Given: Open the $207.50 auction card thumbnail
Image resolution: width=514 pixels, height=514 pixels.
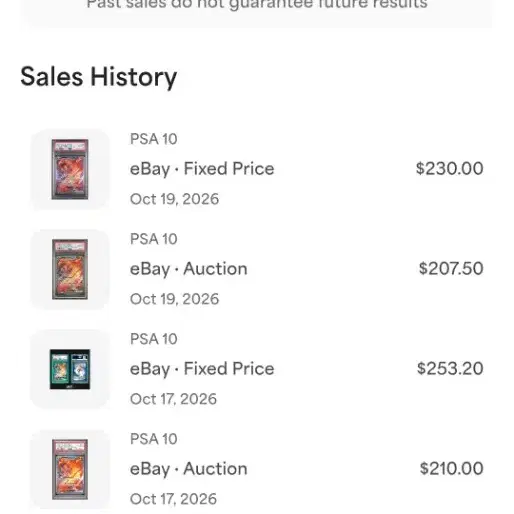Looking at the screenshot, I should point(70,269).
